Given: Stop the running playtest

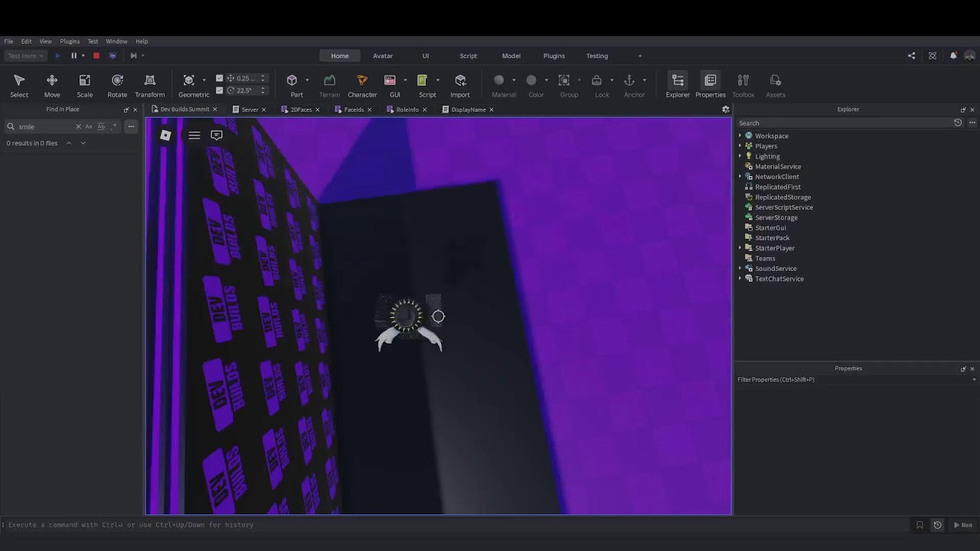Looking at the screenshot, I should click(x=96, y=56).
